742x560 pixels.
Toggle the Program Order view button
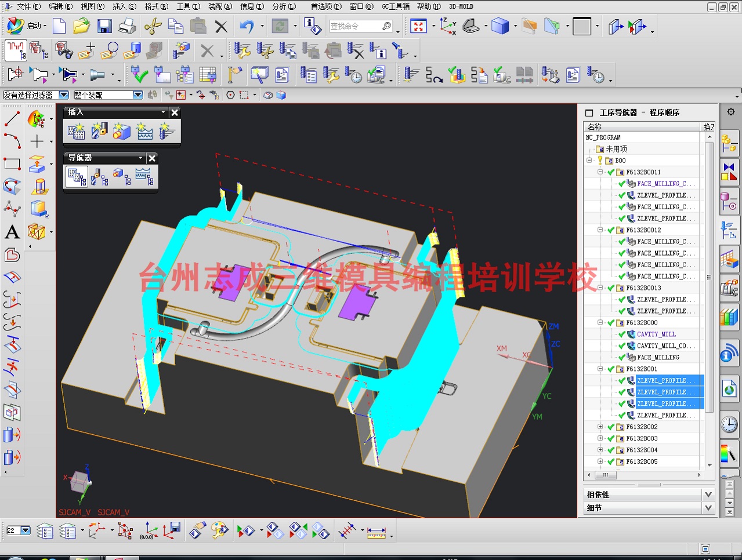[77, 177]
